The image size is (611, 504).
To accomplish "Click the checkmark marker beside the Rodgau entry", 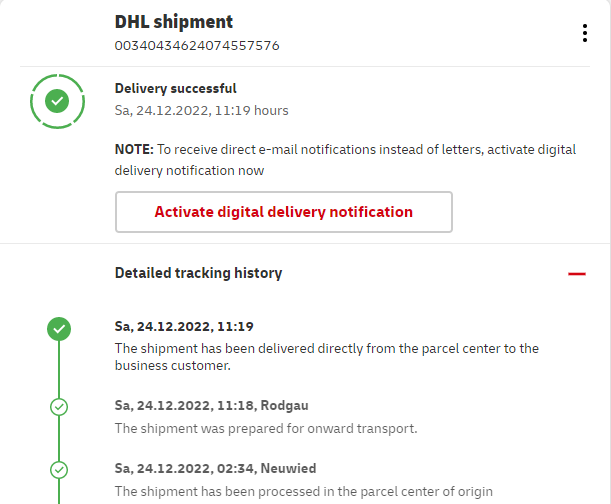I will 59,406.
